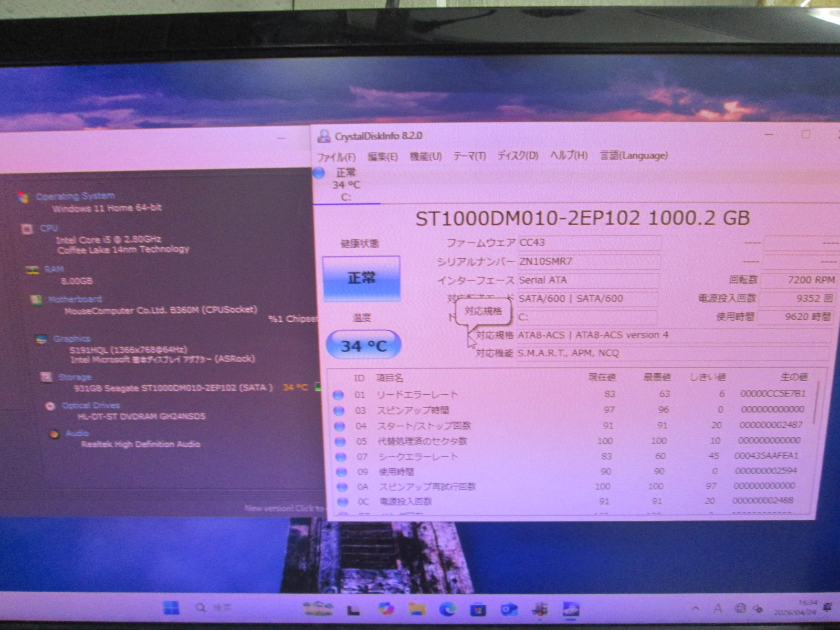Open Microsoft Store from the taskbar

(478, 610)
